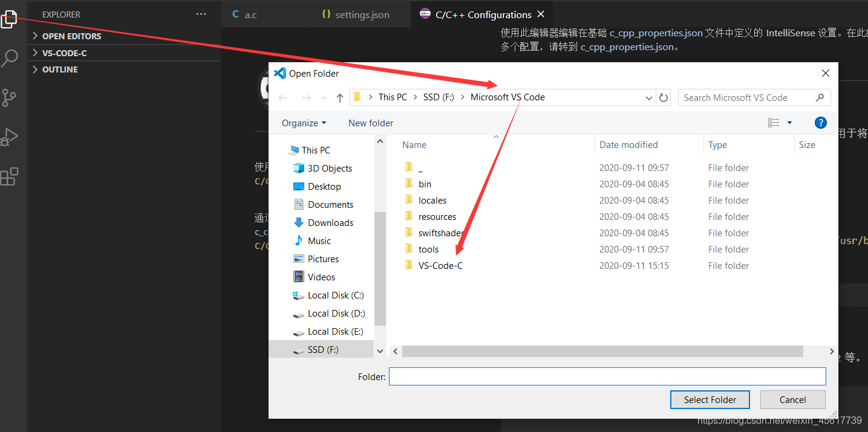Screen dimensions: 868x432
Task: Click horizontal scrollbar right arrow
Action: (x=831, y=351)
